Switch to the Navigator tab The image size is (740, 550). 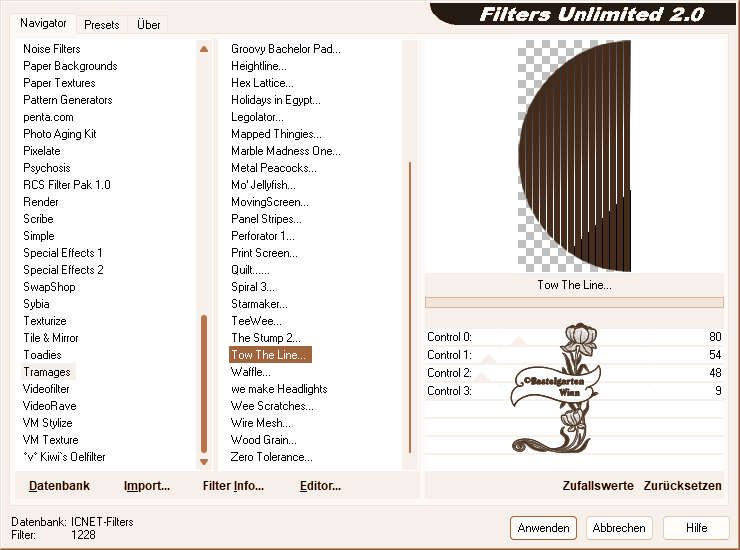43,23
